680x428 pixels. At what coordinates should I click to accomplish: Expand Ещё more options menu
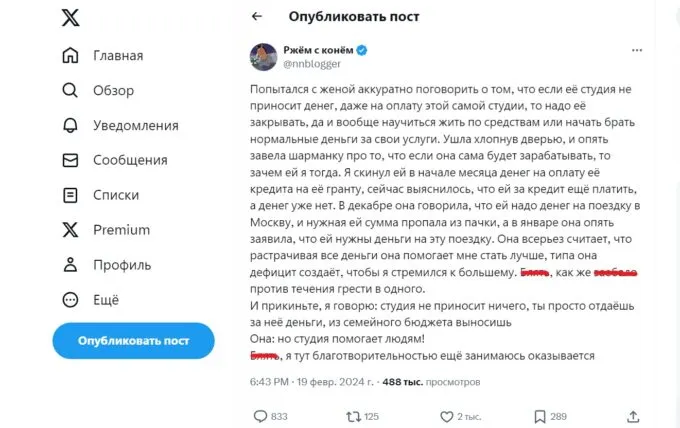tap(70, 299)
